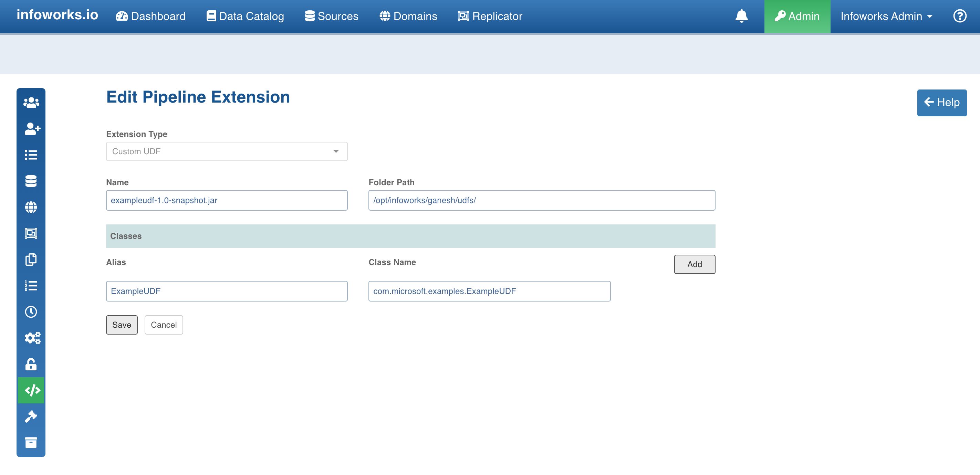980x475 pixels.
Task: Open the code extensions sidebar icon
Action: pos(31,390)
